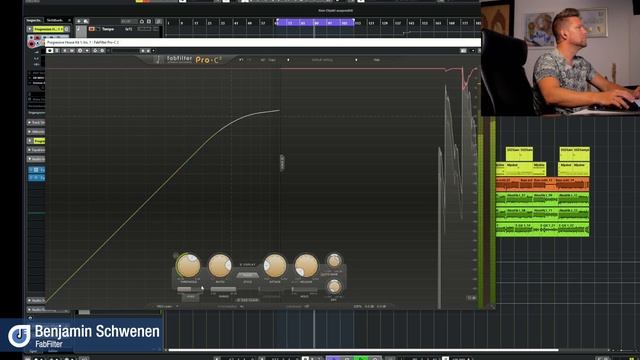
Task: Click the record enable button in inspector
Action: click(x=31, y=44)
